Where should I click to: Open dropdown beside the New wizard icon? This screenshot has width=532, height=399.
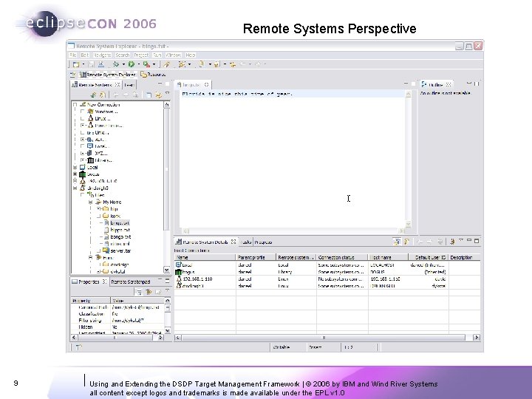(83, 64)
